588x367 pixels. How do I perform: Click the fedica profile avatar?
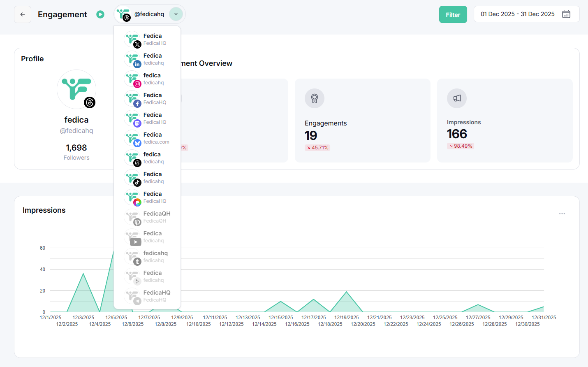pyautogui.click(x=76, y=89)
